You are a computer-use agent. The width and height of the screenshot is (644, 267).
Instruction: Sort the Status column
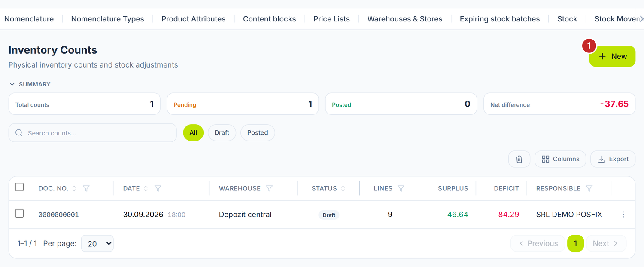343,188
